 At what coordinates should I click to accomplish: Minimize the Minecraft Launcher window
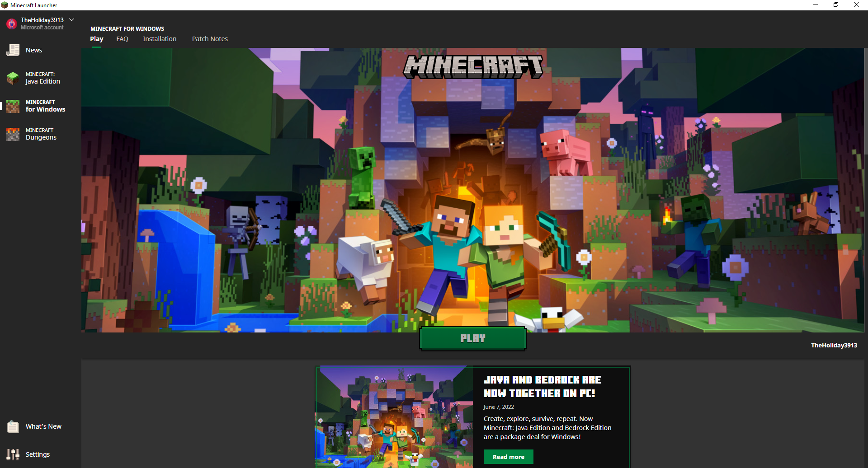click(x=816, y=5)
